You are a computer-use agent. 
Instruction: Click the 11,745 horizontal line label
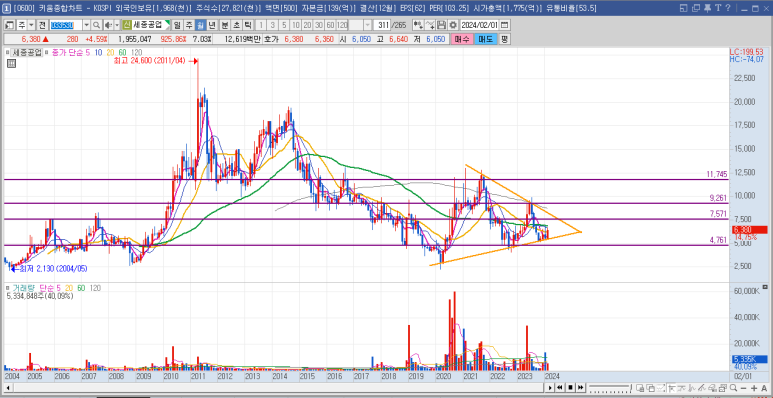tap(717, 174)
